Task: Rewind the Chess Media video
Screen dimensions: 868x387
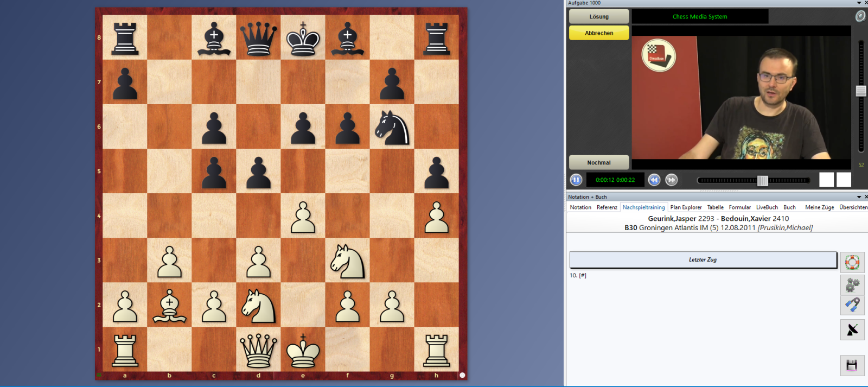Action: click(654, 180)
